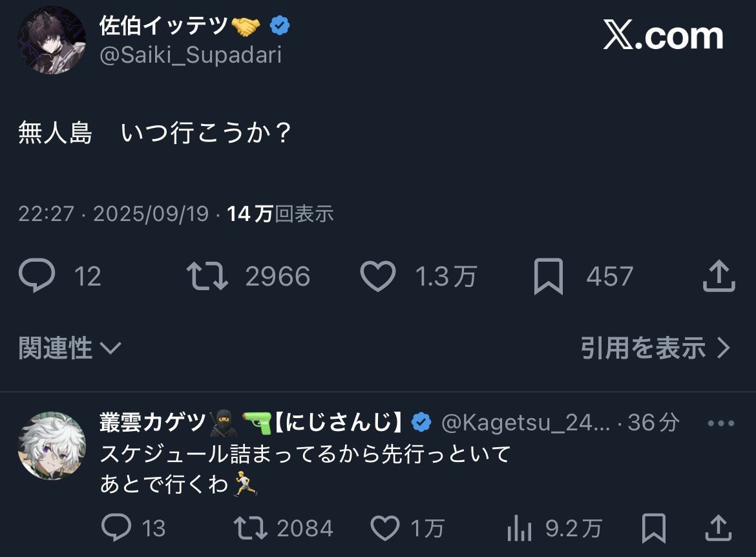The height and width of the screenshot is (557, 756).
Task: Share the main post
Action: [x=719, y=276]
